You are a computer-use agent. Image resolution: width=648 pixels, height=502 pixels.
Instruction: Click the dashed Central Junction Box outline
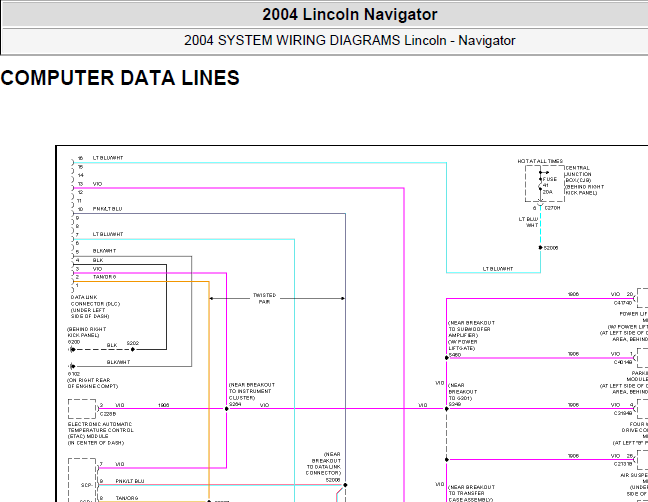click(x=545, y=183)
